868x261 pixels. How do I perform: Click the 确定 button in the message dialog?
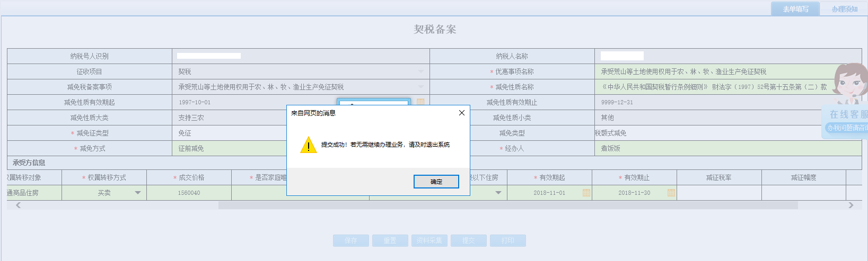point(436,182)
